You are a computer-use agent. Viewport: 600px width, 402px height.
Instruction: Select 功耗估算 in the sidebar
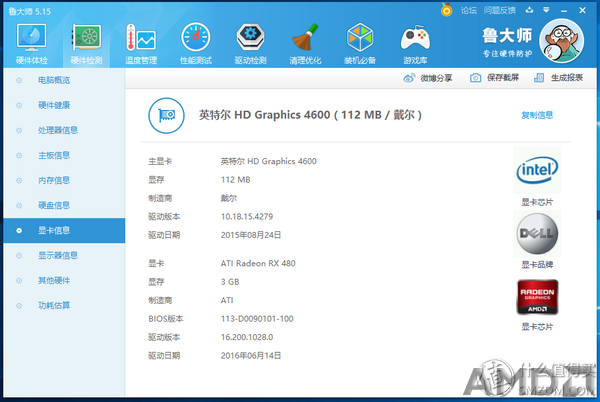[x=64, y=306]
